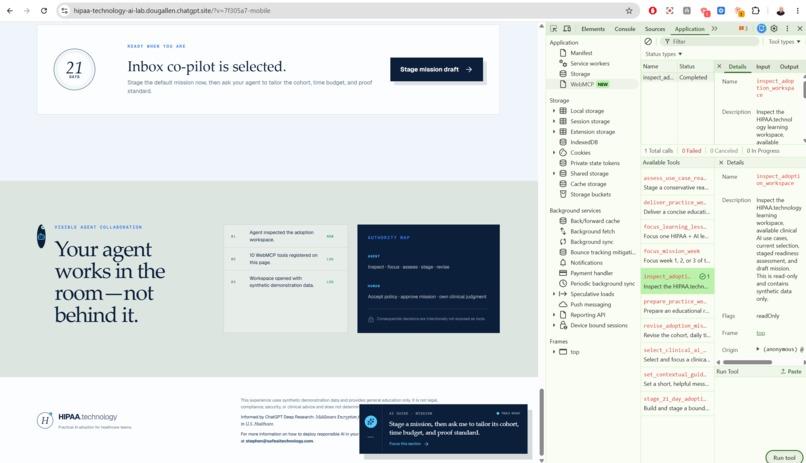Open Notifications background service
Image resolution: width=806 pixels, height=463 pixels.
[586, 263]
